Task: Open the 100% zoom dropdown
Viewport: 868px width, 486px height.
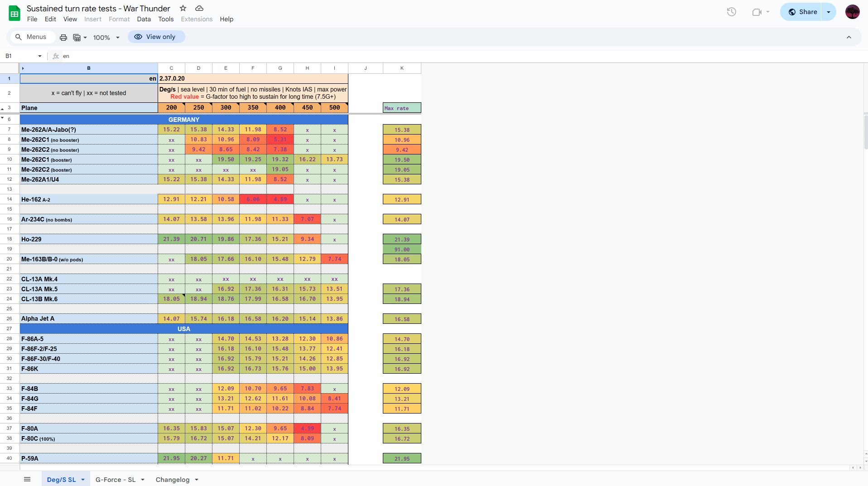Action: coord(106,37)
